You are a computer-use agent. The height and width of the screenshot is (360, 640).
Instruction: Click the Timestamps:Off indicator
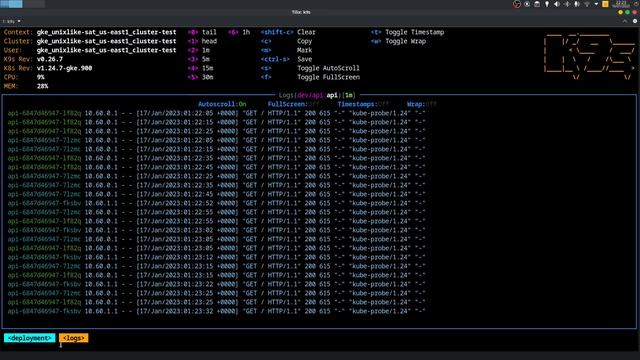pyautogui.click(x=363, y=104)
